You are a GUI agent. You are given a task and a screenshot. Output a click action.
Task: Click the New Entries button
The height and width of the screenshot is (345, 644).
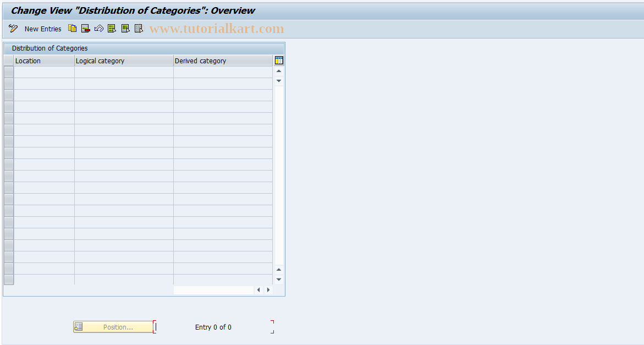pos(42,29)
